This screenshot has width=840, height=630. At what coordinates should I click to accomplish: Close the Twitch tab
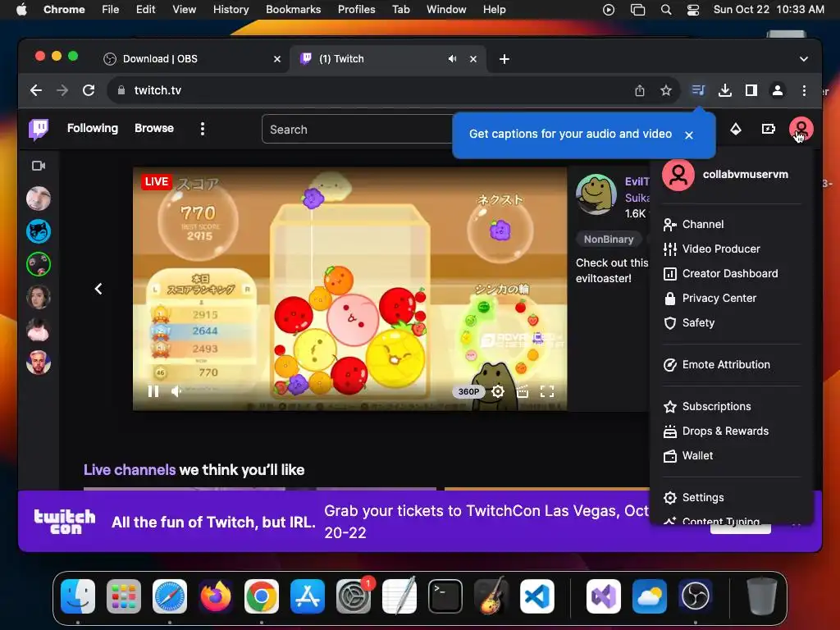(x=473, y=59)
